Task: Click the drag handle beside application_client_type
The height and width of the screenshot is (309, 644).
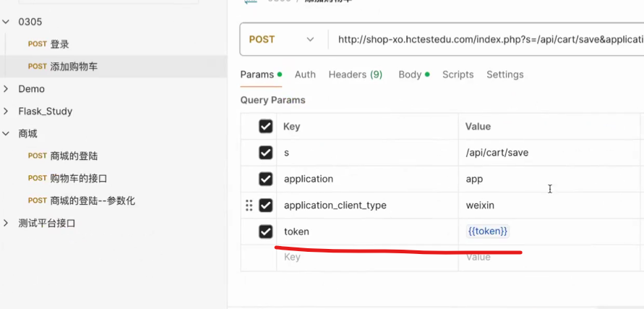Action: 249,206
